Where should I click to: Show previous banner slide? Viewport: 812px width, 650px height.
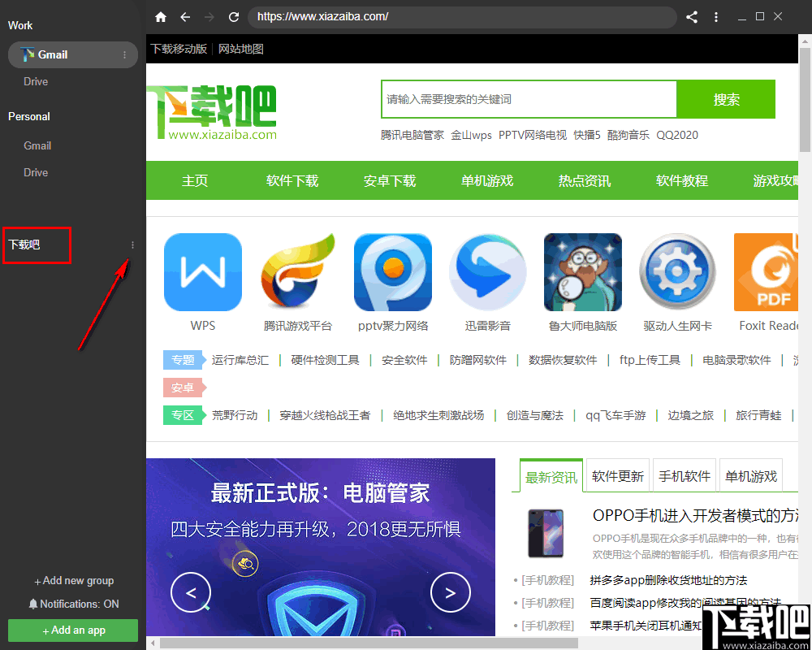coord(191,592)
